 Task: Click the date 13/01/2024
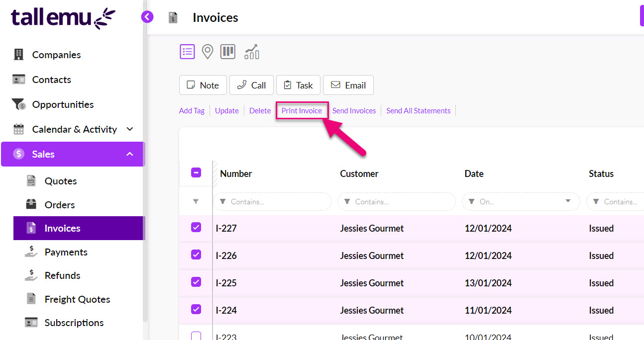pos(488,283)
